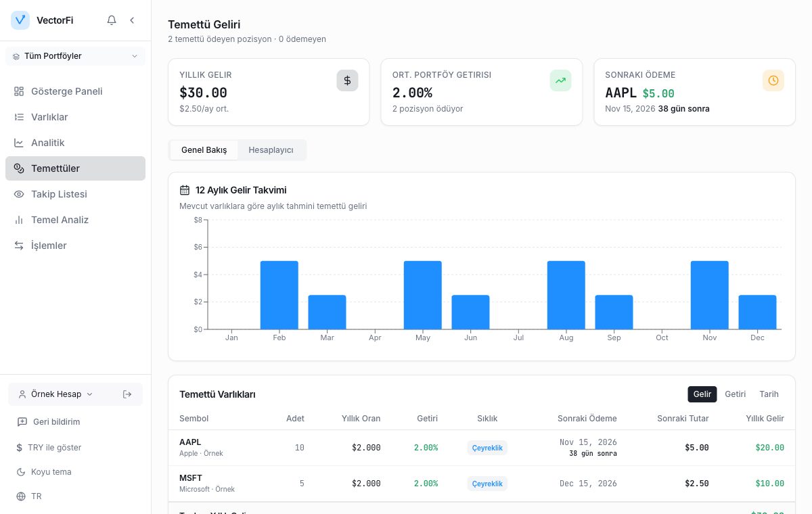This screenshot has height=514, width=812.
Task: Click the 2.00% portfolio yield value
Action: tap(412, 93)
